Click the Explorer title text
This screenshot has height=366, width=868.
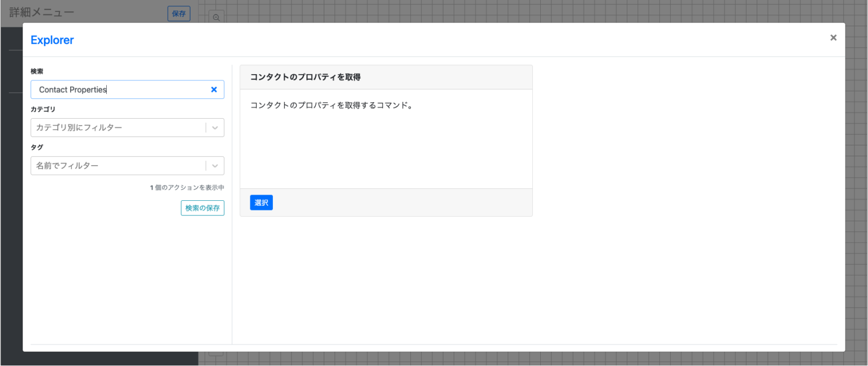tap(52, 40)
